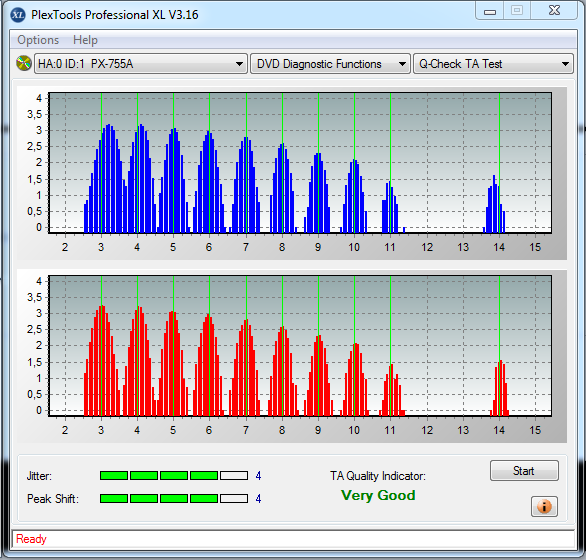
Task: Click the green marker line at 11 in red chart
Action: (391, 346)
